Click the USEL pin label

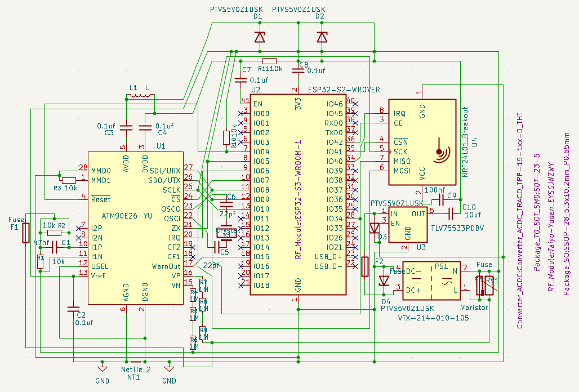click(100, 266)
